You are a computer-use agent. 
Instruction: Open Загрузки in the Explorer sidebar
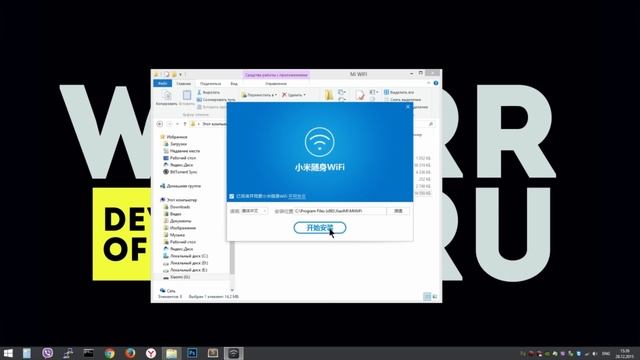pyautogui.click(x=175, y=144)
